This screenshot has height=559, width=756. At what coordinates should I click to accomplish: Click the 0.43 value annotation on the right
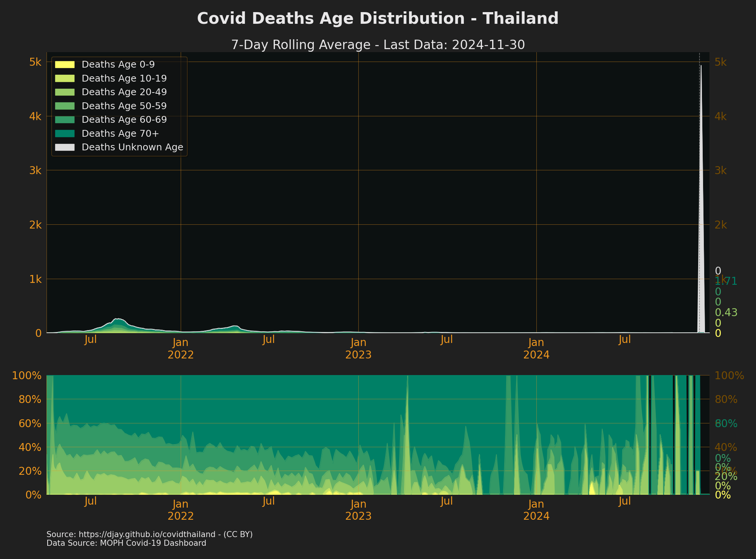point(726,313)
